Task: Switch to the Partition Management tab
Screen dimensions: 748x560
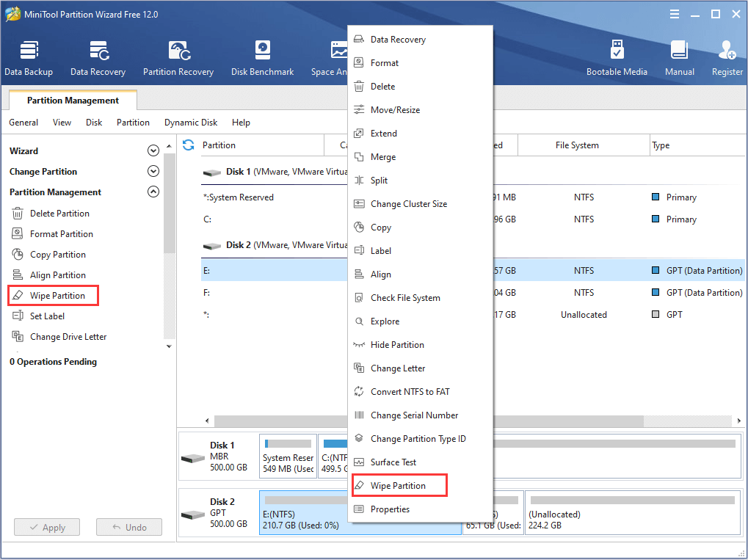Action: click(x=73, y=100)
